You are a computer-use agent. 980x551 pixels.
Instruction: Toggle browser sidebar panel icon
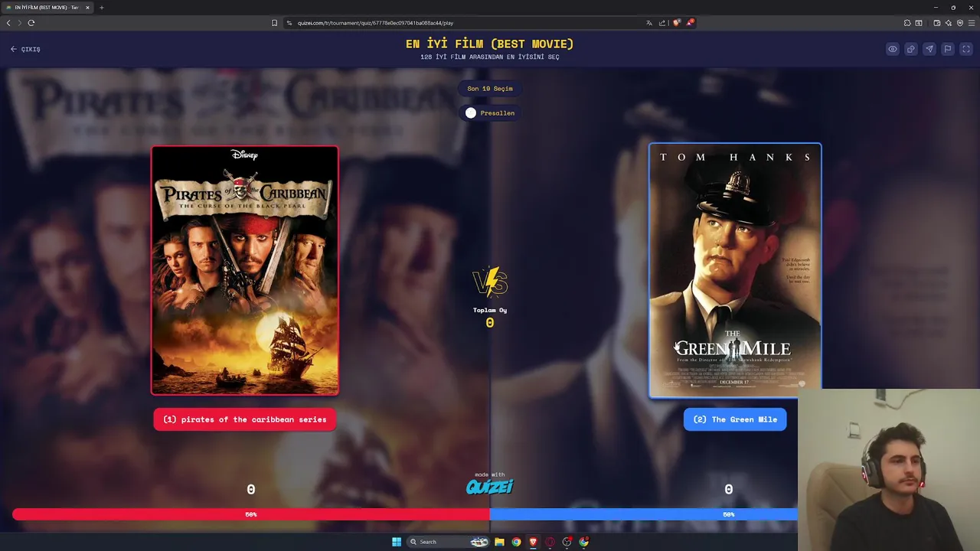[919, 23]
